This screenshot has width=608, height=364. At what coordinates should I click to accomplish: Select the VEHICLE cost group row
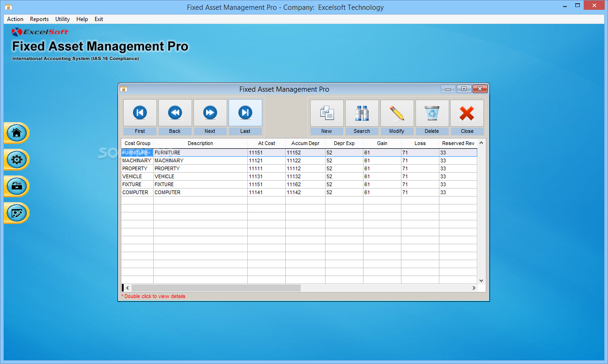(299, 176)
